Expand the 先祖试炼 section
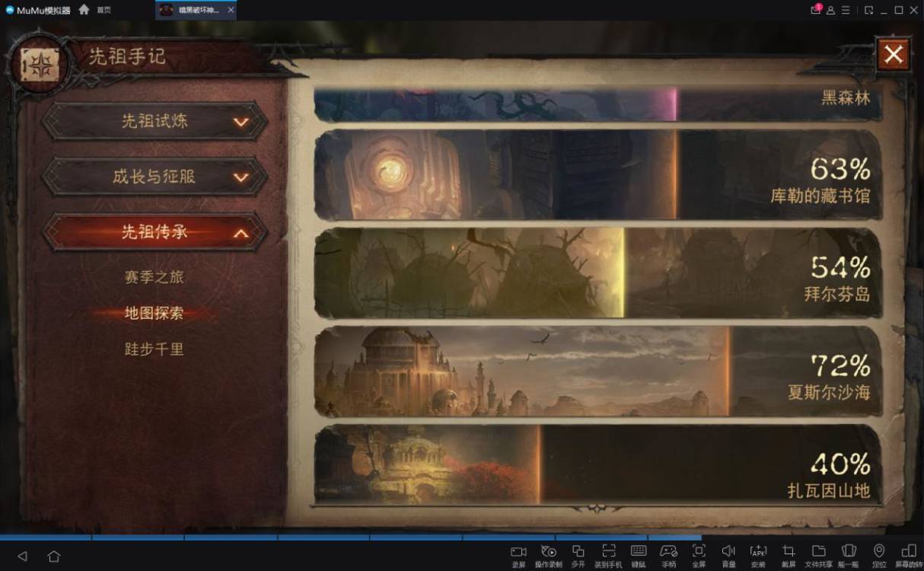 [155, 121]
